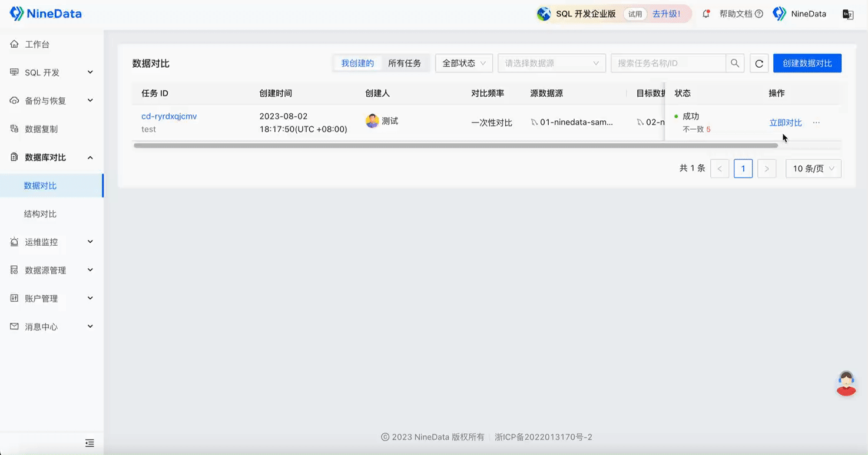The image size is (868, 455).
Task: Click the table's horizontal scrollbar
Action: [456, 145]
